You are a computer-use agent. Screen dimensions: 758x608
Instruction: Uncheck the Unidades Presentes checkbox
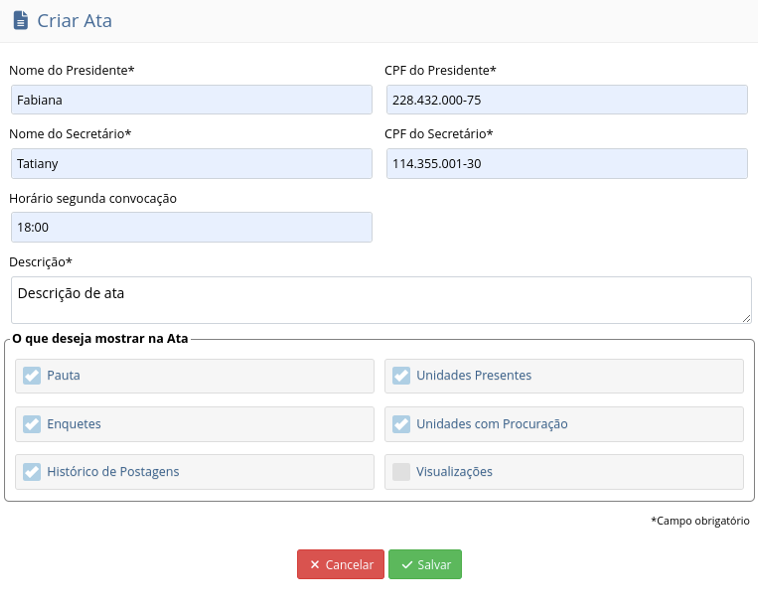pos(401,376)
